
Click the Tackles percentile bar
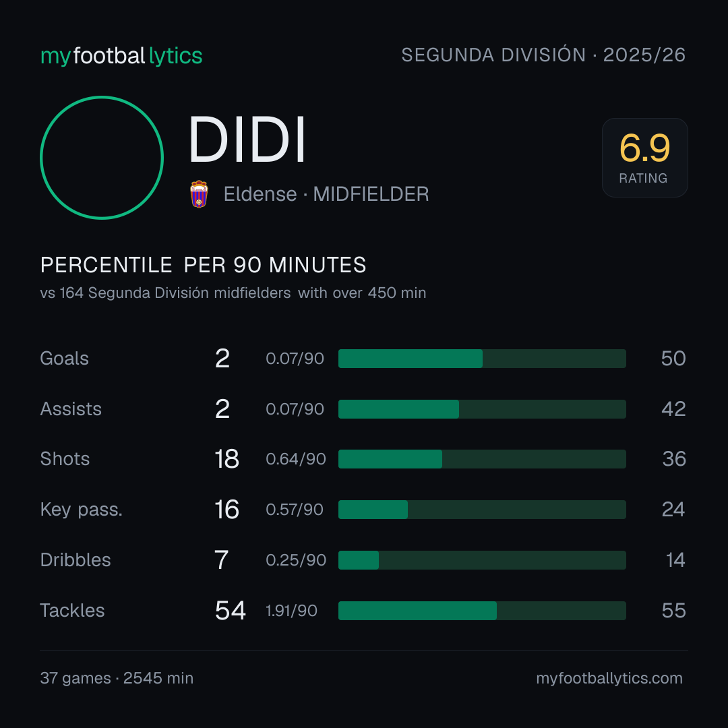(482, 611)
